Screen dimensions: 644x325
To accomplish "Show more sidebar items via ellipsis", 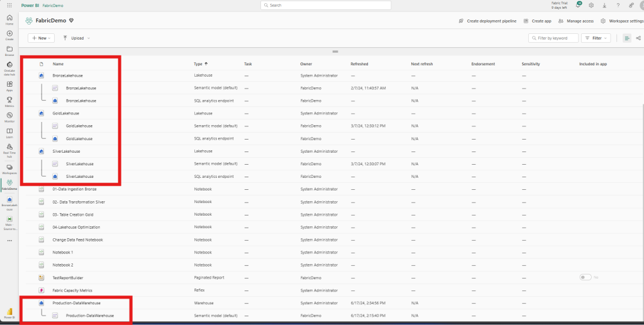I will pyautogui.click(x=9, y=241).
